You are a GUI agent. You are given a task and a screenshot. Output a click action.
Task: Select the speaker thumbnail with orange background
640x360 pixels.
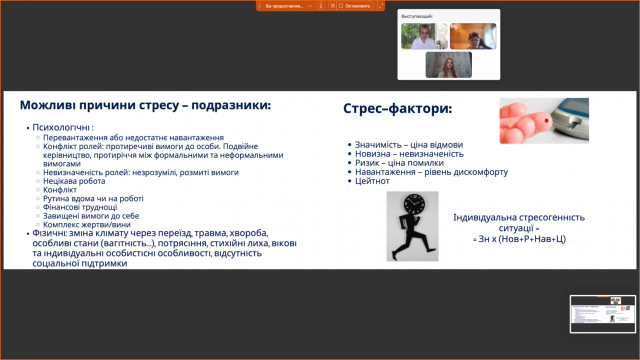(473, 36)
